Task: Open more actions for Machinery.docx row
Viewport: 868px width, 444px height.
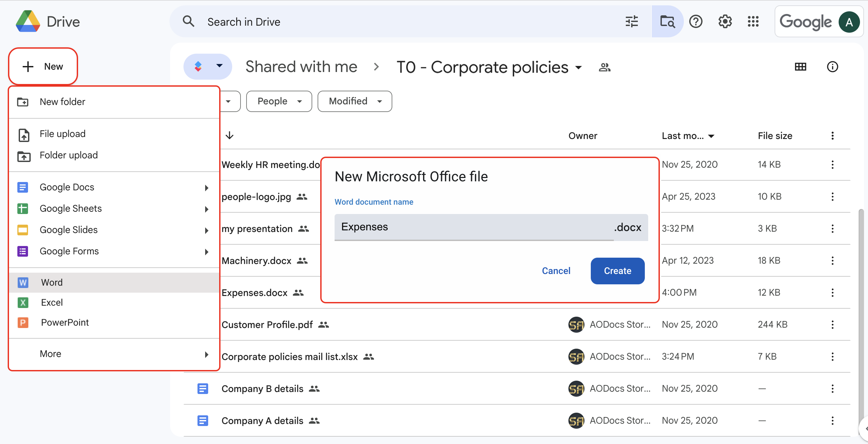Action: pyautogui.click(x=832, y=261)
